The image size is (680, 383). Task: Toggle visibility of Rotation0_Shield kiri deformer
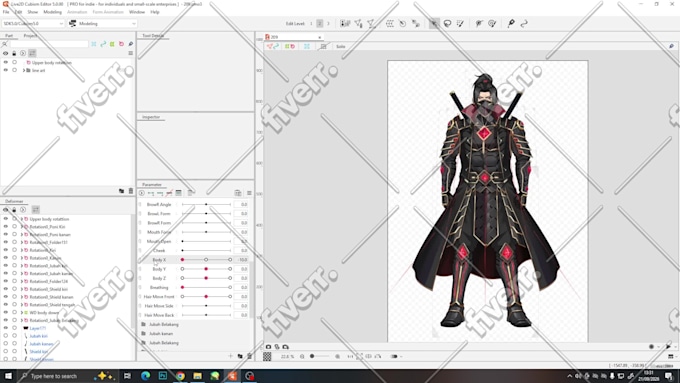[6, 289]
